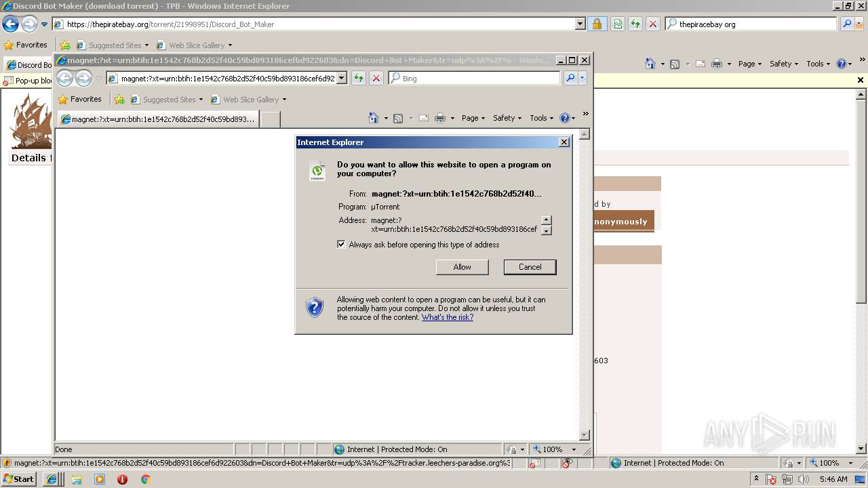Screen dimensions: 868x488
Task: Open Suggested Sites in main window
Action: (x=112, y=45)
